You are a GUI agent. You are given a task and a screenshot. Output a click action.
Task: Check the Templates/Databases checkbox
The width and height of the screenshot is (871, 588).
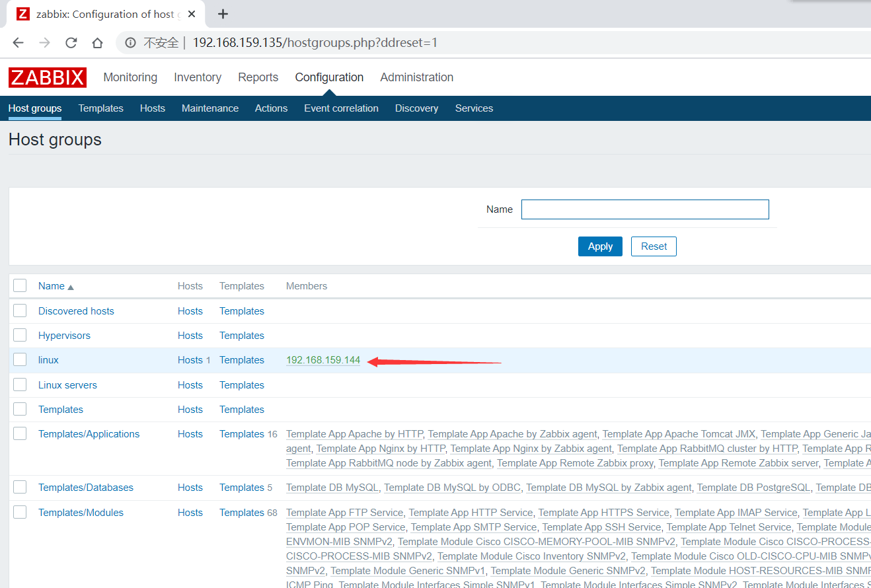(x=20, y=487)
